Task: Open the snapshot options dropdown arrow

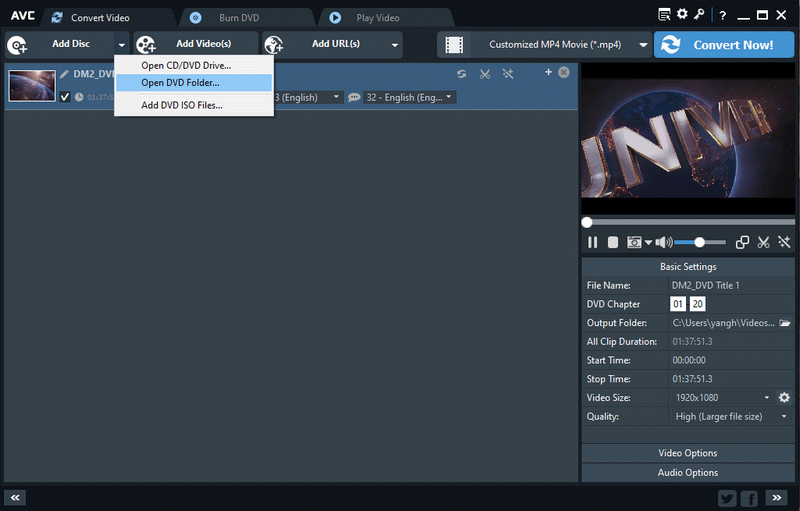Action: point(648,243)
